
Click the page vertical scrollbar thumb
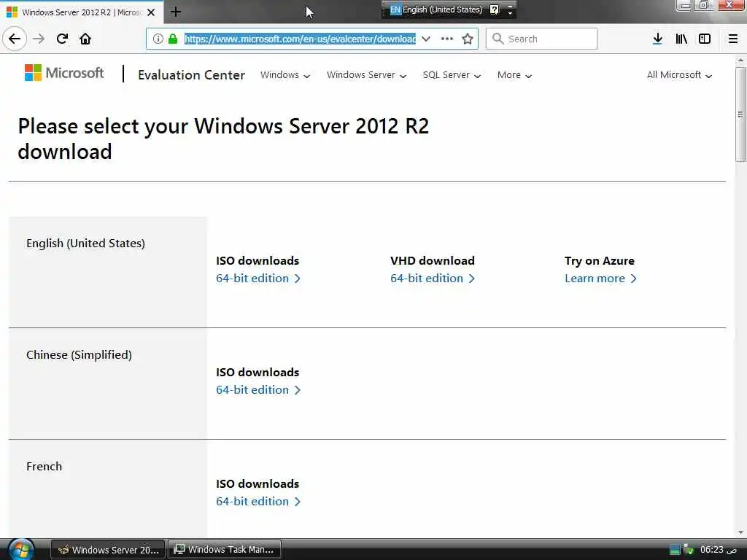[x=740, y=114]
